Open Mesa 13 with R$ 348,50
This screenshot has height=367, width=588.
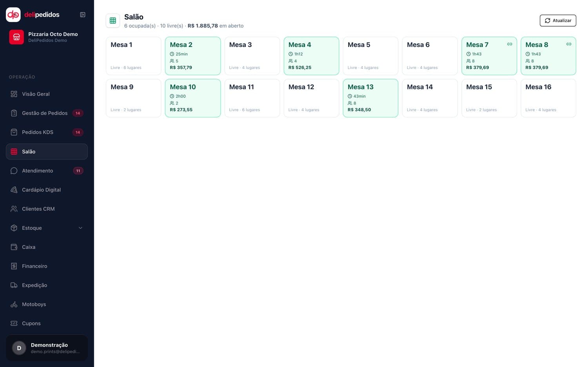point(370,98)
